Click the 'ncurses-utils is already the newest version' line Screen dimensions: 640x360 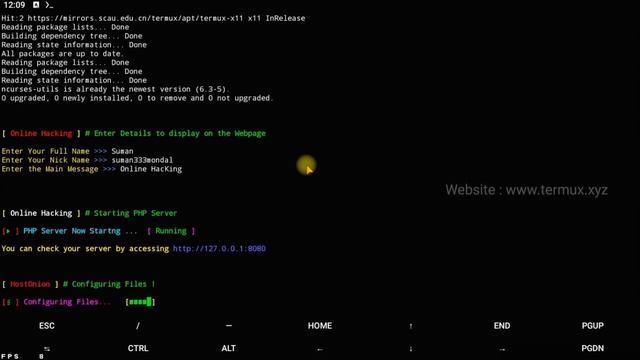pos(116,89)
